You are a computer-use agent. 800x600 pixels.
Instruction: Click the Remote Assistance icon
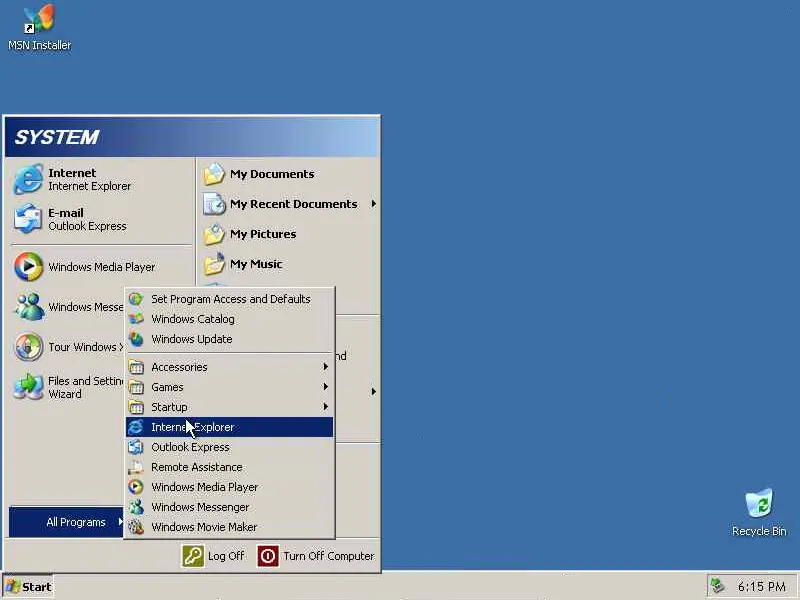point(136,467)
